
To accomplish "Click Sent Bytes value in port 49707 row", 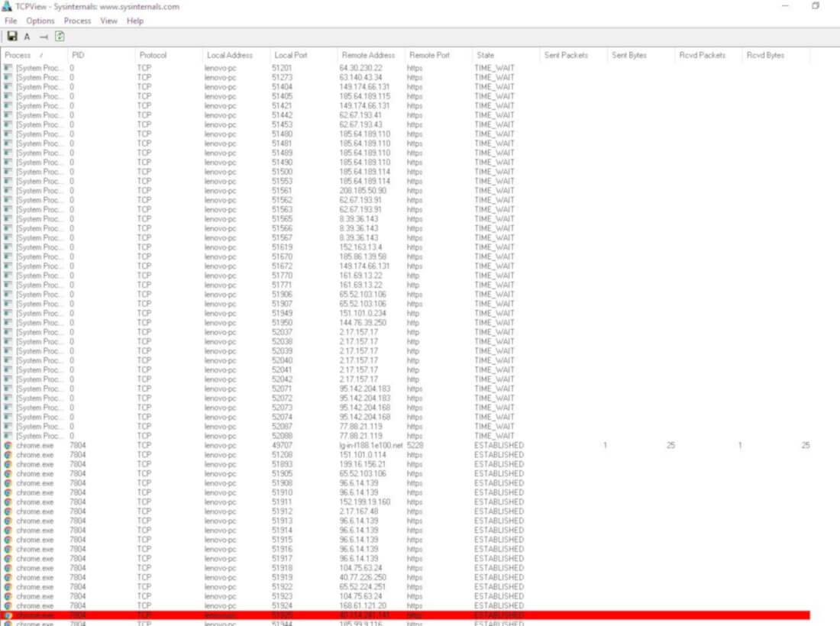I will (x=670, y=446).
